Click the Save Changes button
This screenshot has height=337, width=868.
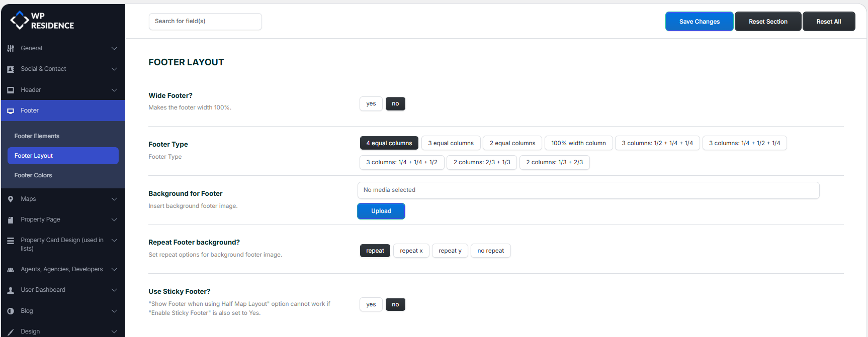pyautogui.click(x=699, y=22)
